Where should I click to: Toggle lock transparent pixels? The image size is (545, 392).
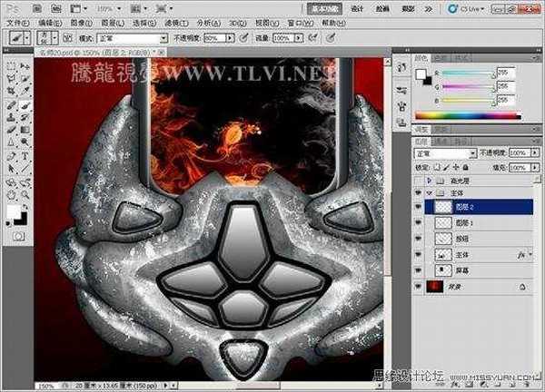coord(437,168)
